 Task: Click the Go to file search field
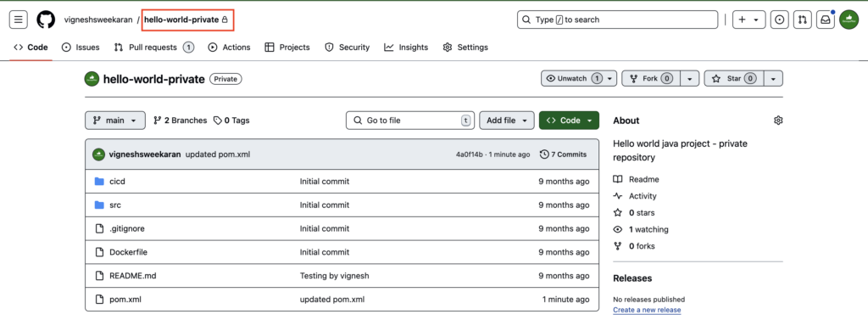[410, 121]
